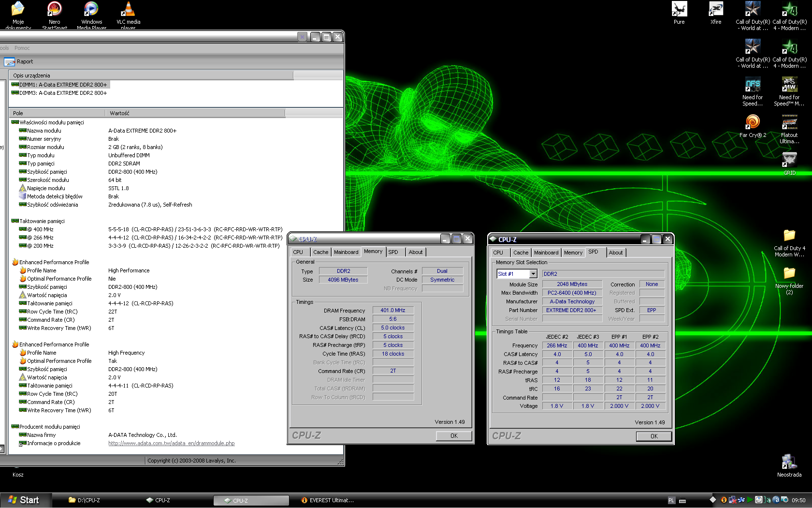Click the FSB:DRAM ratio 5:6 value

point(393,319)
